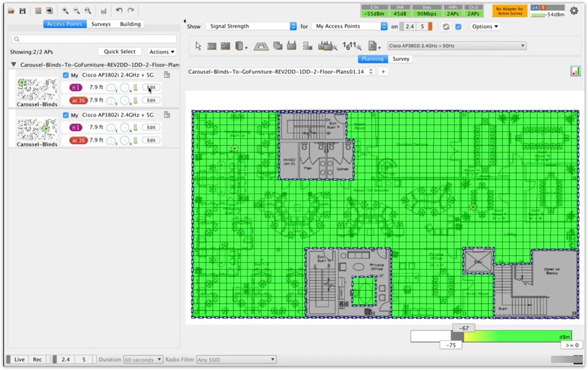Screen dimensions: 588x370
Task: Switch to the Survey mode tab
Action: tap(401, 59)
